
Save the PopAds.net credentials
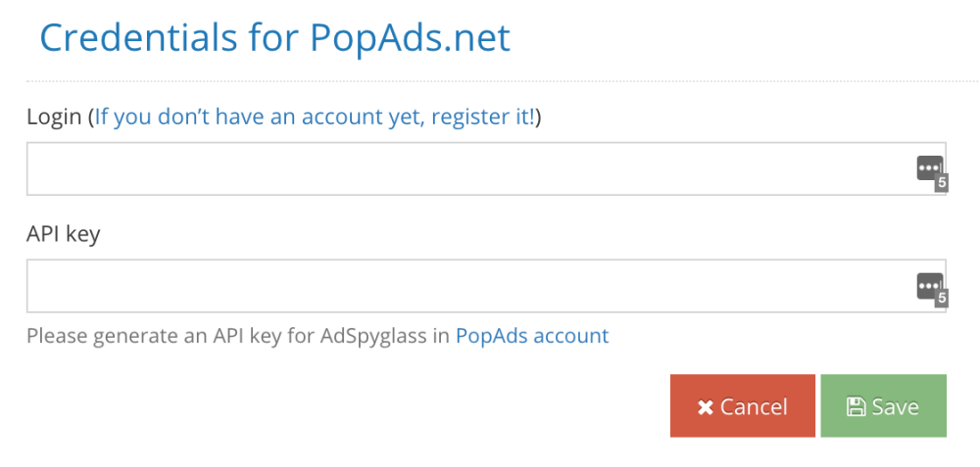[883, 406]
